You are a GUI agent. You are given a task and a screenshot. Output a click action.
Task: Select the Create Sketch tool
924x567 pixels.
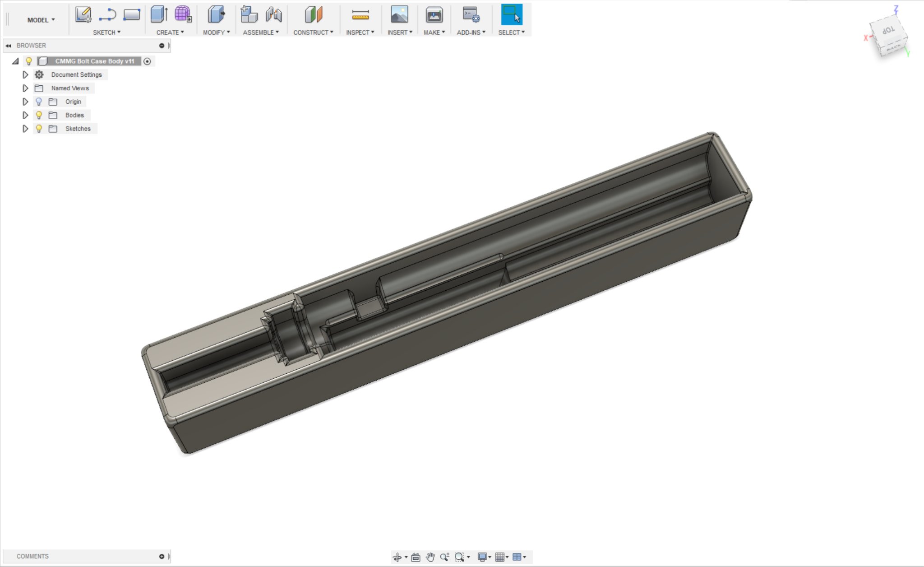83,14
